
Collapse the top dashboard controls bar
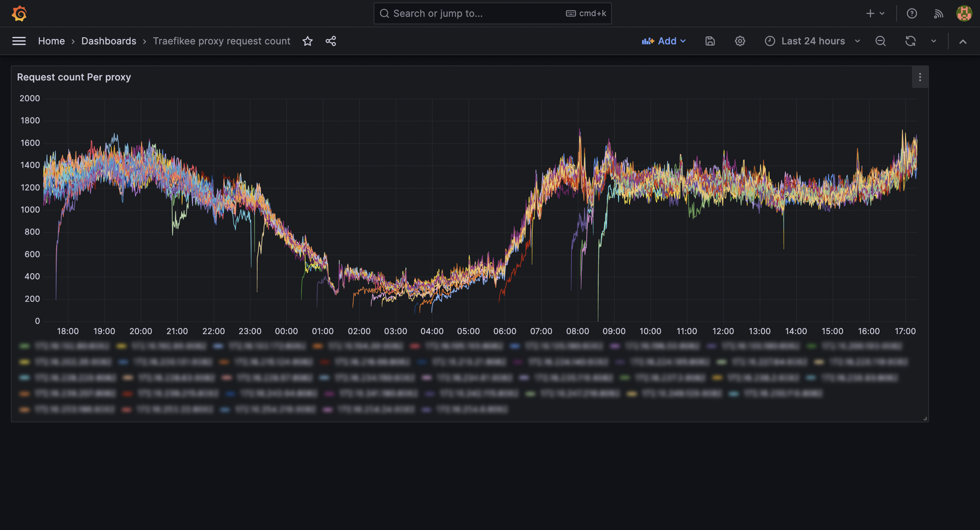click(963, 41)
